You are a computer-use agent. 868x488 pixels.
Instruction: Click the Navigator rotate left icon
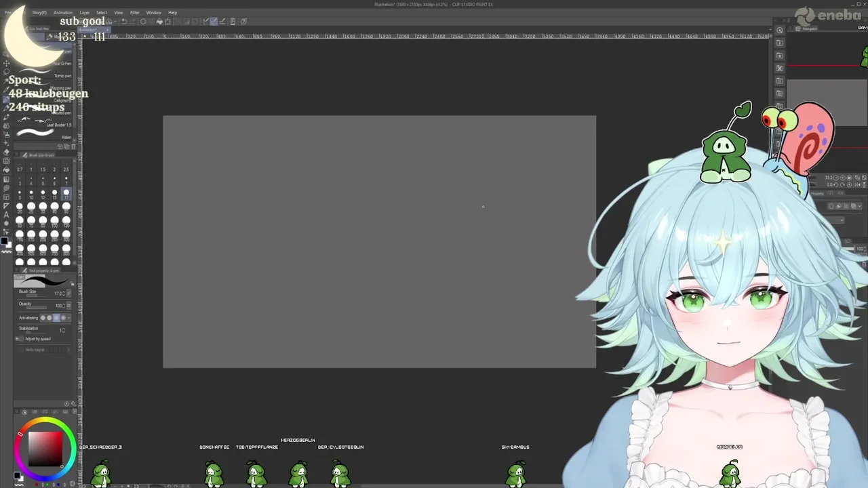tap(835, 184)
